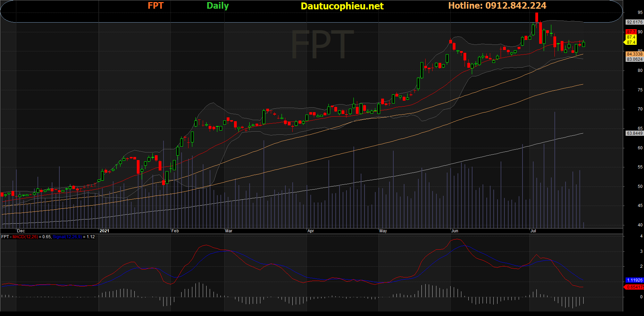
Task: Select the Jul marker on time axis
Action: tap(533, 231)
